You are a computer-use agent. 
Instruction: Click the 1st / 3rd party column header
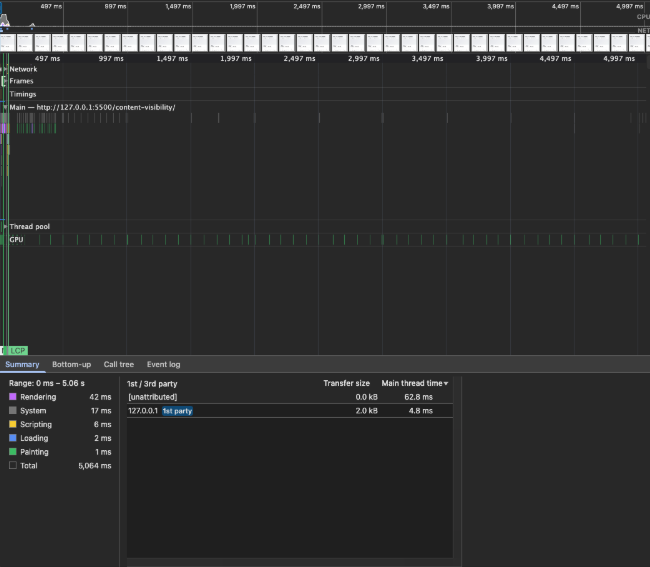[x=152, y=384]
